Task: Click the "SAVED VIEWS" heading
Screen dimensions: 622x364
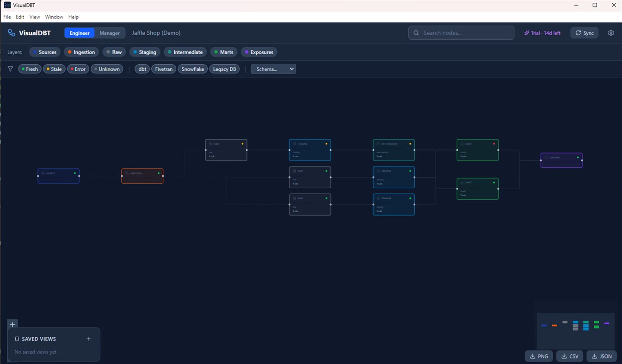Action: [39, 339]
